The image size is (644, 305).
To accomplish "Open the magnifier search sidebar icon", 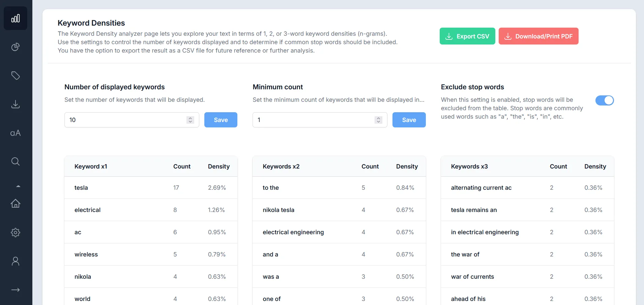I will (16, 161).
